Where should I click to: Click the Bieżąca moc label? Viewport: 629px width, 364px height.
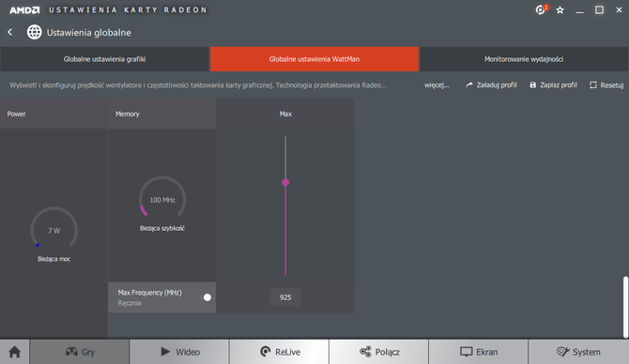[x=54, y=259]
